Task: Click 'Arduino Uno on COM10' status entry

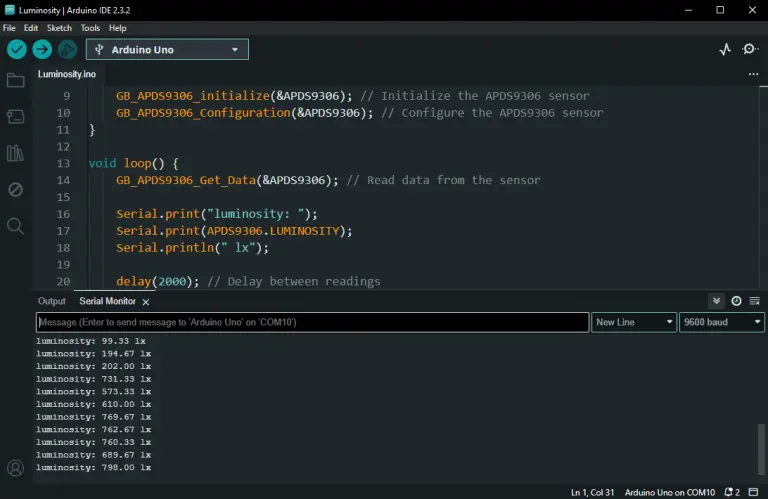Action: point(670,492)
